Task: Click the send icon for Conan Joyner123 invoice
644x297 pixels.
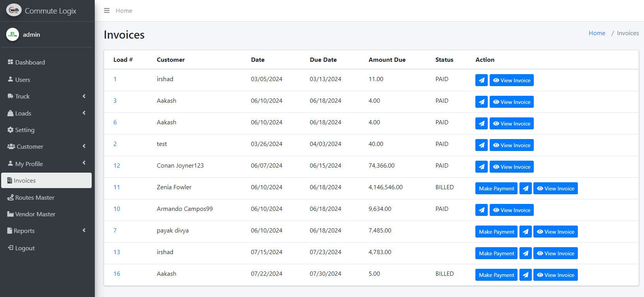Action: click(x=481, y=167)
